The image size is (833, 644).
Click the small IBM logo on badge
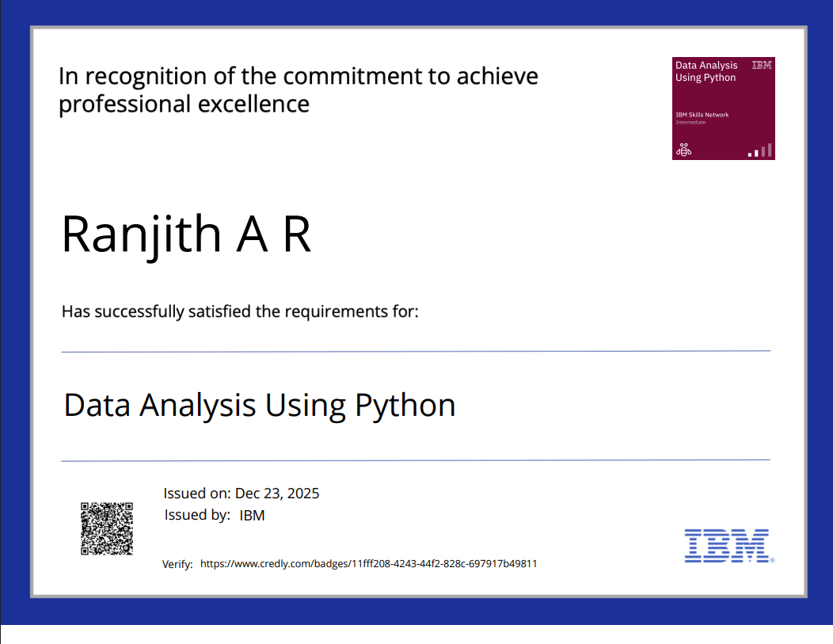pyautogui.click(x=761, y=65)
